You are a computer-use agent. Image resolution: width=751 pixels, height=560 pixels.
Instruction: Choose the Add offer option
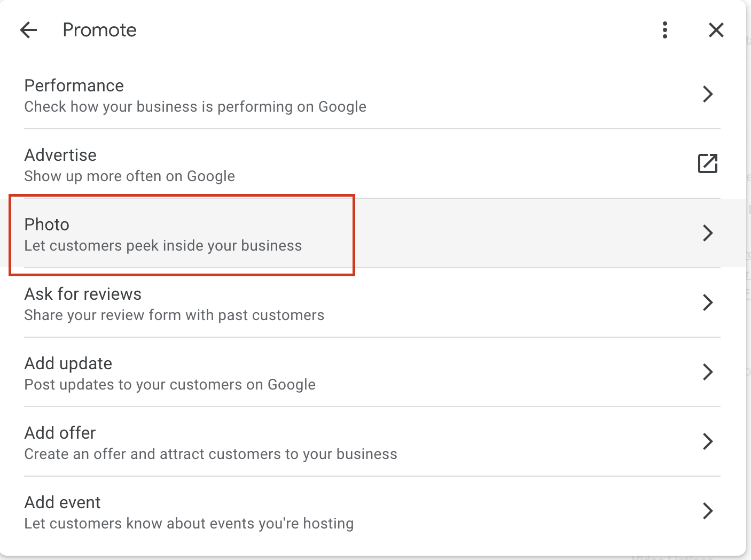coord(372,442)
